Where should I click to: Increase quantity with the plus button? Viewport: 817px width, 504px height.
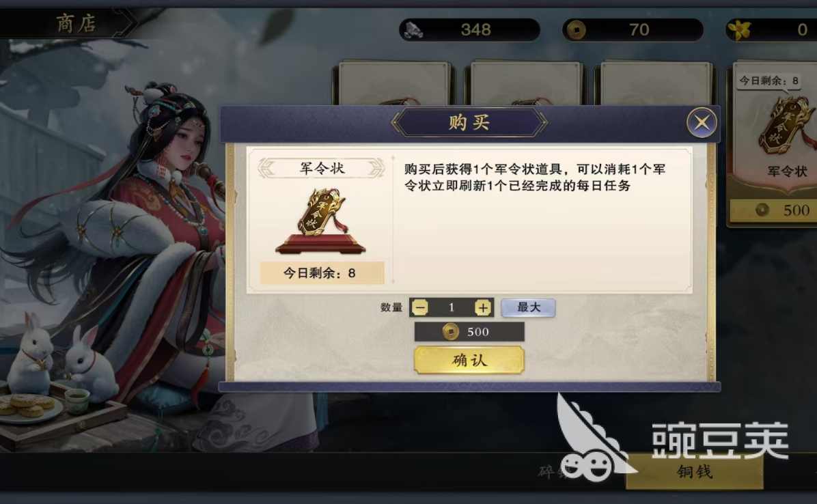483,308
